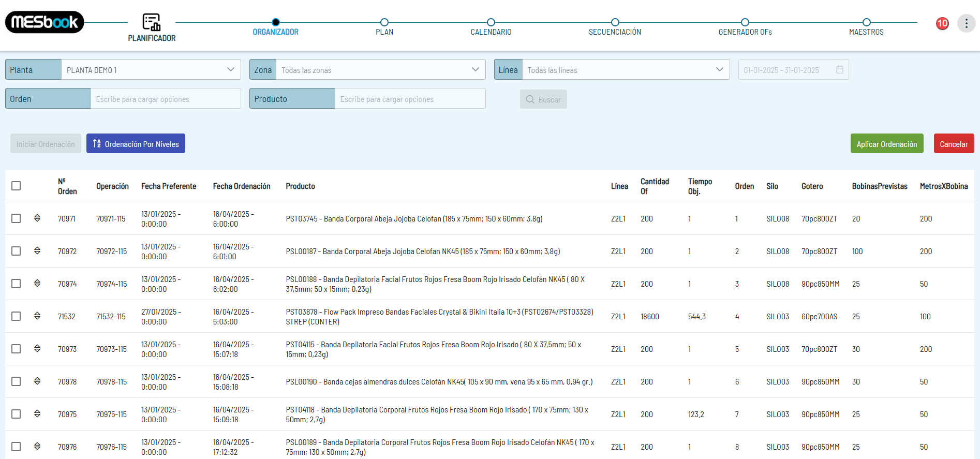Open the red notifications badge

[942, 23]
